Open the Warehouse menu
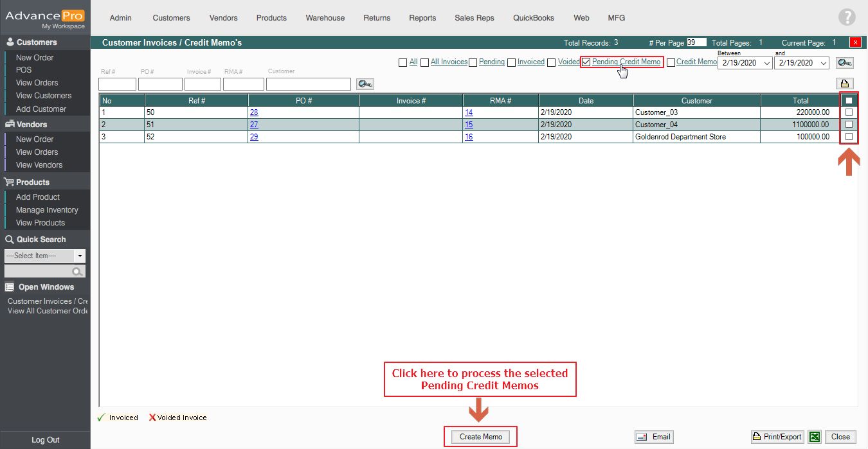The height and width of the screenshot is (449, 868). tap(325, 18)
